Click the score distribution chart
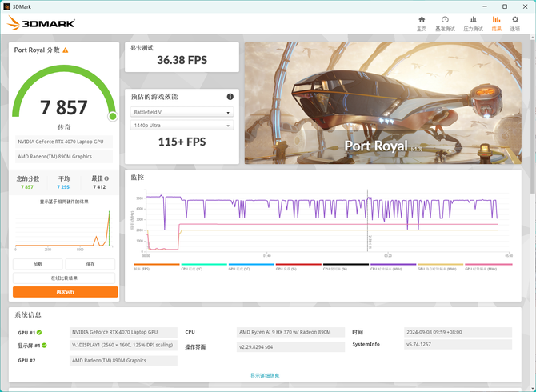 pyautogui.click(x=64, y=229)
